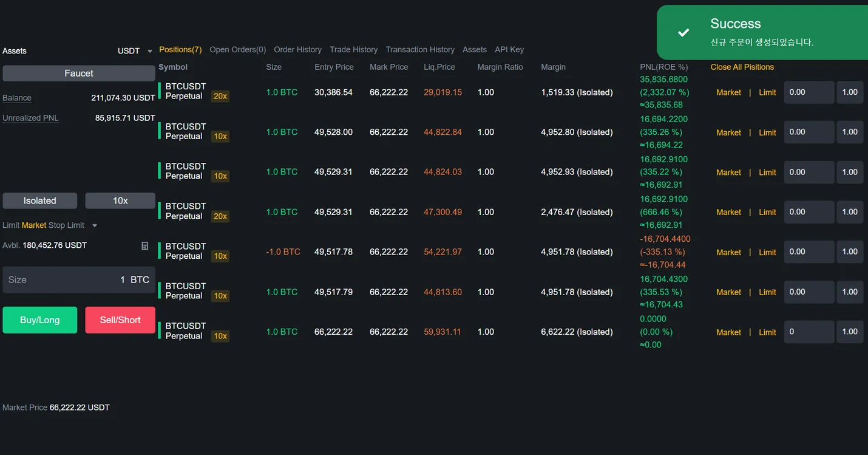Select the Market order type
Viewport: 868px width, 455px height.
34,225
